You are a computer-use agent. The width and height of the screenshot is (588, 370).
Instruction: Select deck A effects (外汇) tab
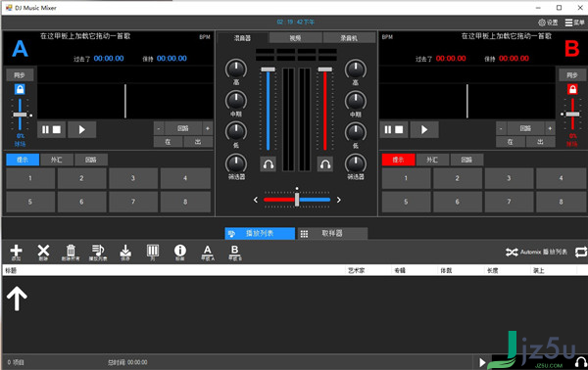[57, 160]
